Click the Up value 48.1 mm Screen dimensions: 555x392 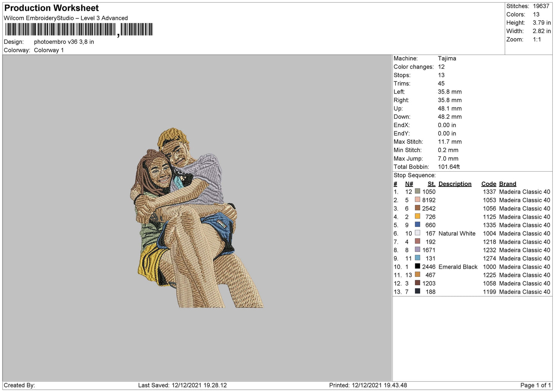(450, 109)
